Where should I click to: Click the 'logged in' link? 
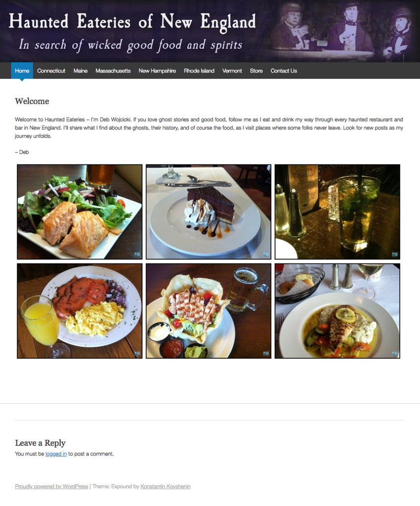56,454
